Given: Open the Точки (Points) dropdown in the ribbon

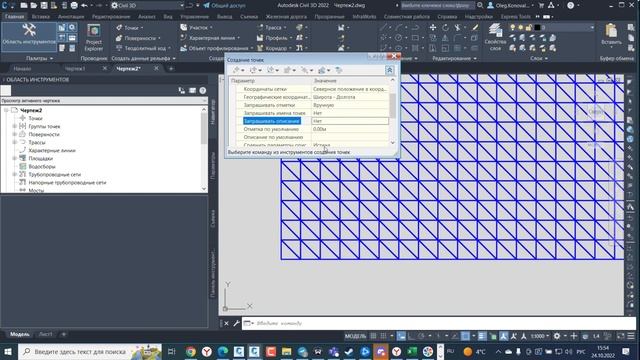Looking at the screenshot, I should tap(130, 28).
